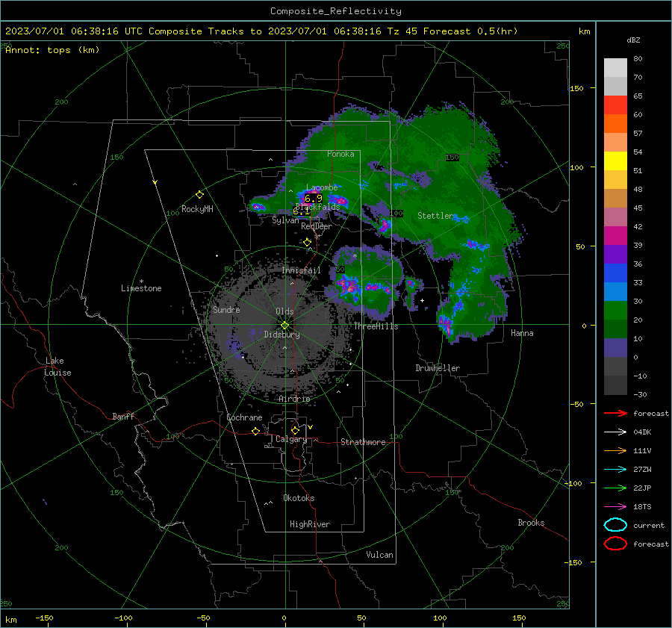Click the yellow diamond marker below RedDeer
Image resolution: width=672 pixels, height=628 pixels.
307,243
